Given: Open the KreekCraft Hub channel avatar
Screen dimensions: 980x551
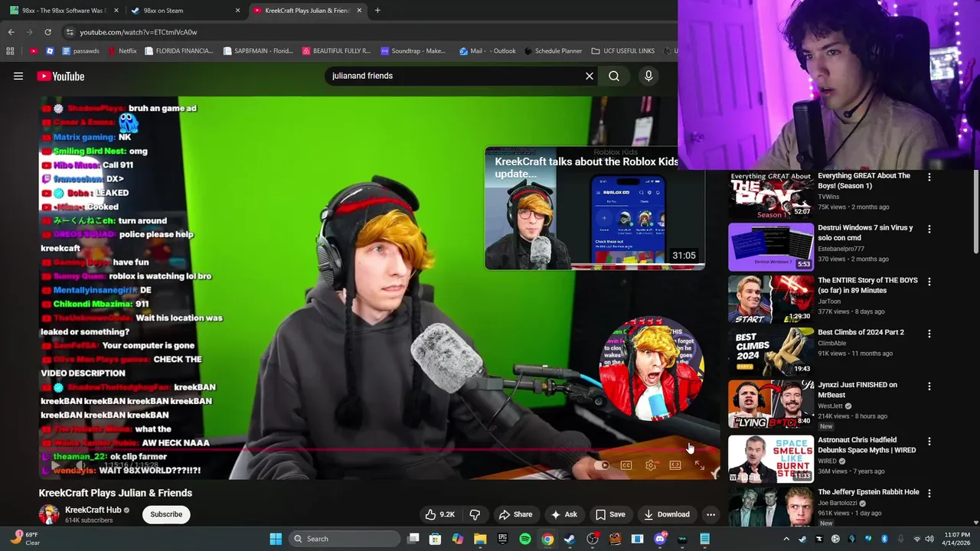Looking at the screenshot, I should pyautogui.click(x=49, y=514).
